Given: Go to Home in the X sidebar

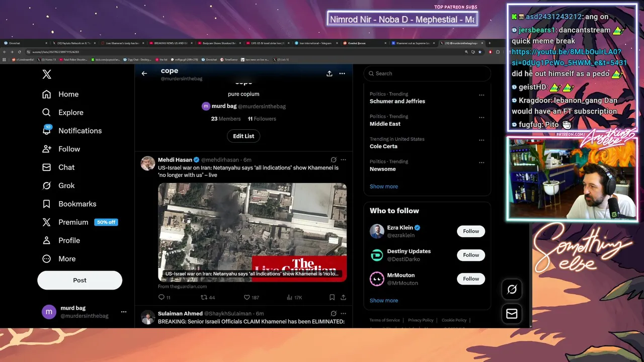Looking at the screenshot, I should click(x=60, y=94).
